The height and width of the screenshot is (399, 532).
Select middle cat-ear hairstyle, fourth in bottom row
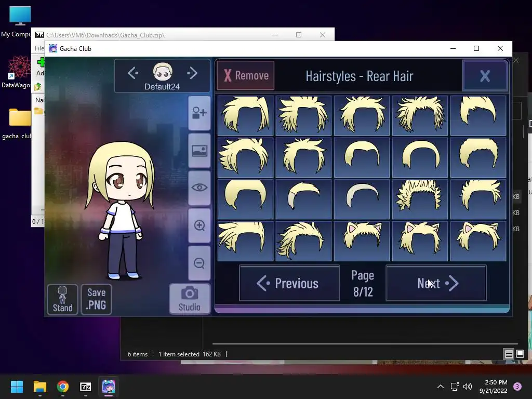pos(420,241)
